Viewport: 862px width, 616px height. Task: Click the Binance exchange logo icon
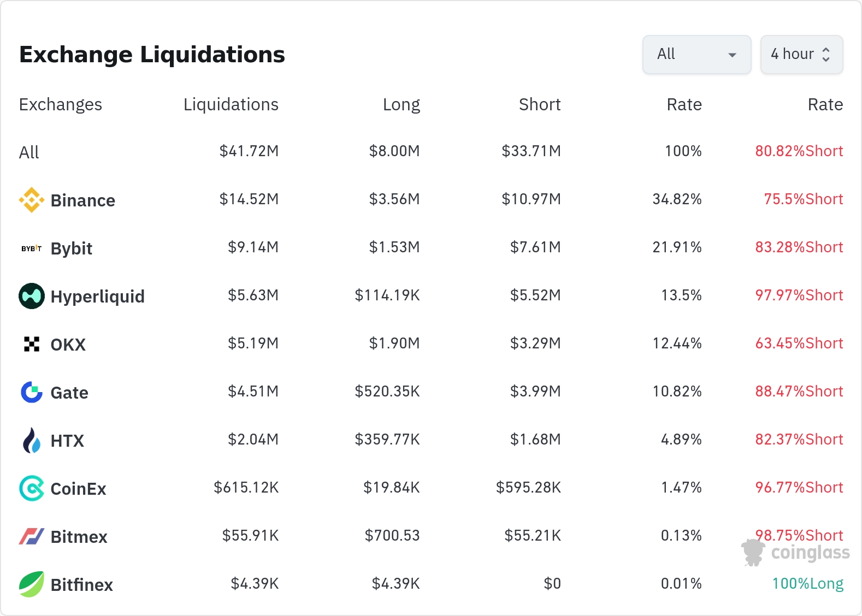(x=32, y=200)
